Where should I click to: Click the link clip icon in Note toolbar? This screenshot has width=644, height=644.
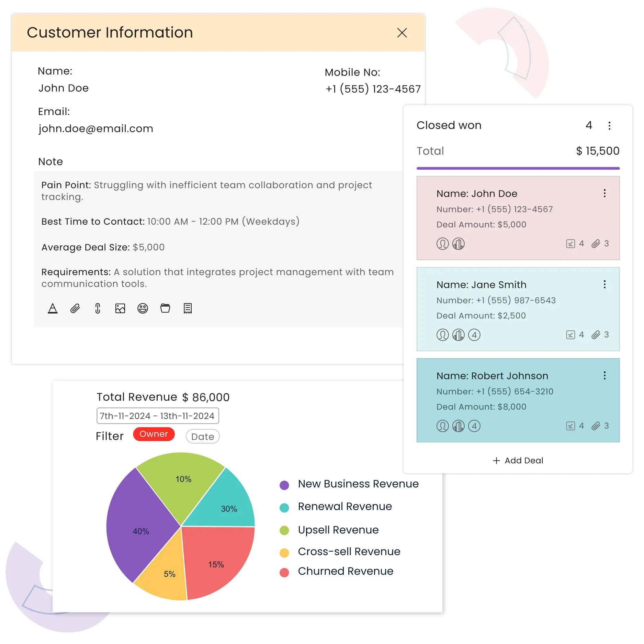click(98, 308)
